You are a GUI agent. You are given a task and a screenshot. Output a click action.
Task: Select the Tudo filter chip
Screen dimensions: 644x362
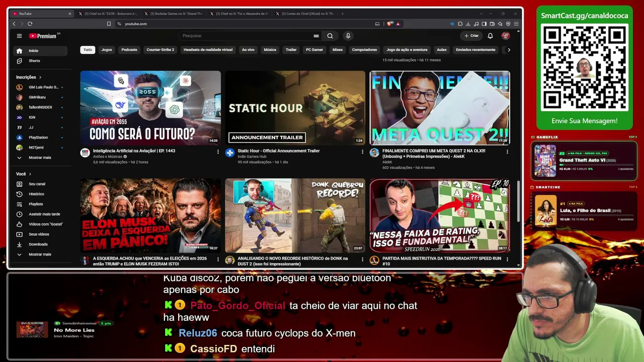88,50
